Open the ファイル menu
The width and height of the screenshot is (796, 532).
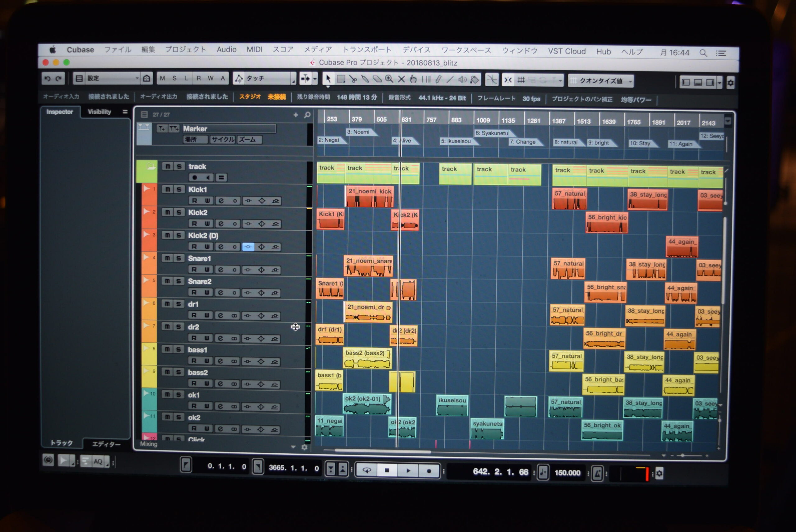118,49
